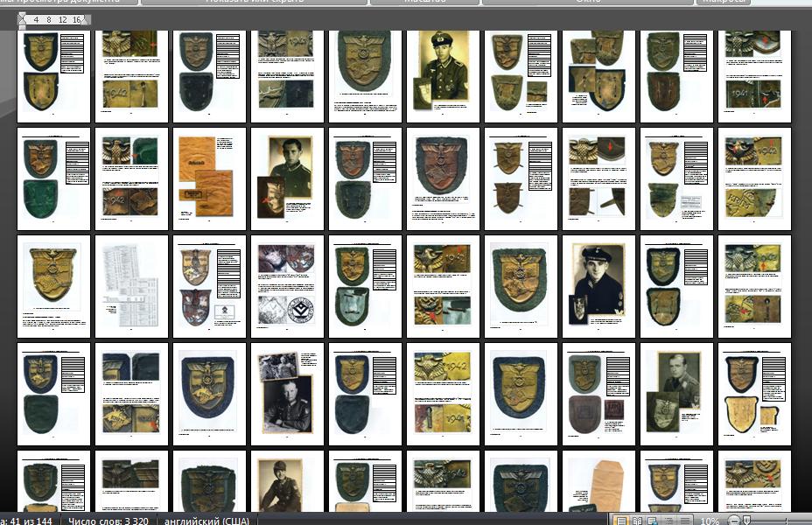Screen dimensions: 812x525
Task: Select page with large gold shield without backing
Action: click(53, 286)
